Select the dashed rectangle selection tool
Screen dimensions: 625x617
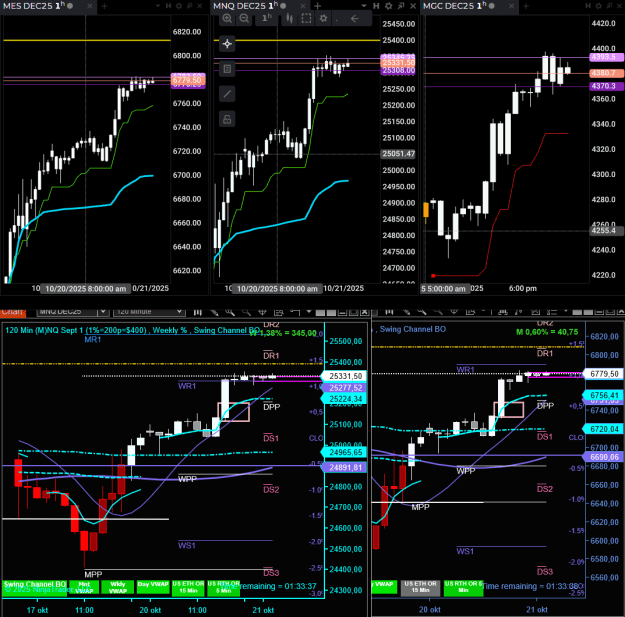(306, 18)
